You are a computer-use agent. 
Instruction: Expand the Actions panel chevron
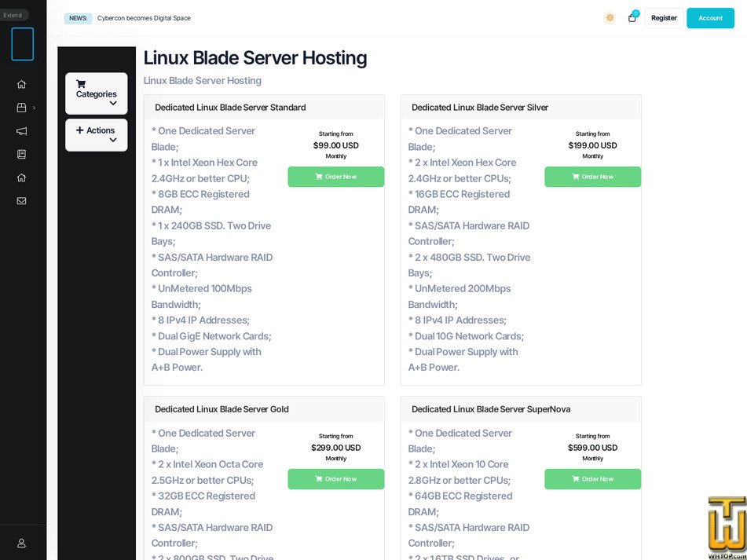tap(112, 141)
